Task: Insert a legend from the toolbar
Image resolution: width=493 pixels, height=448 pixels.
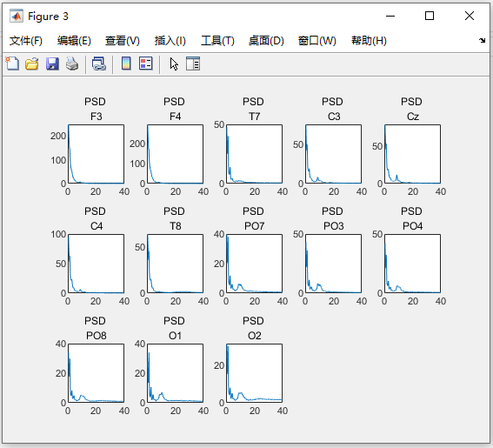Action: (146, 64)
